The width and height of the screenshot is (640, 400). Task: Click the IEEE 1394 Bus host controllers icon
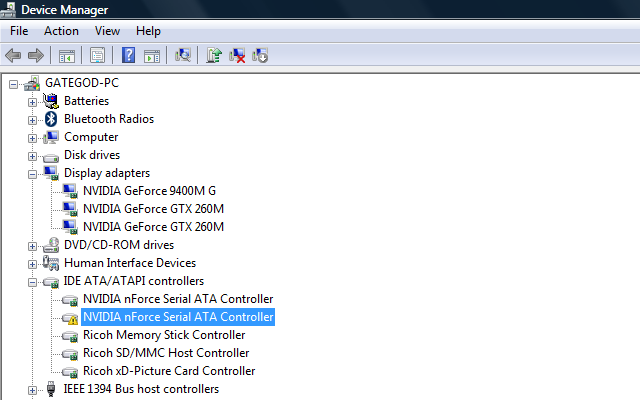tap(51, 389)
